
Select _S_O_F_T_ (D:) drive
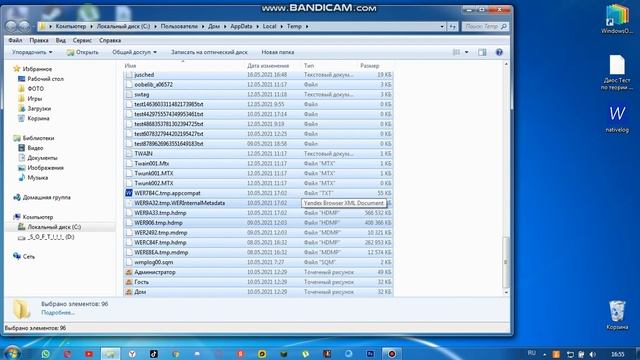pyautogui.click(x=51, y=237)
